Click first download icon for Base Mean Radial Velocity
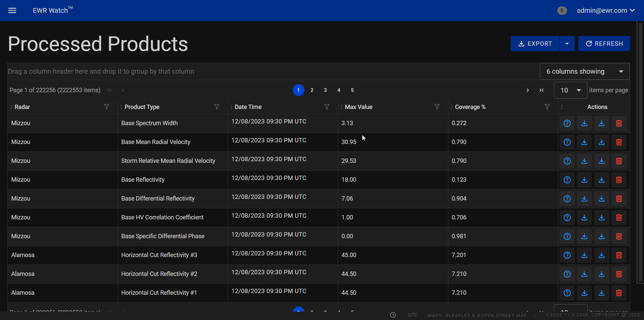Viewport: 644px width, 320px height. point(584,142)
